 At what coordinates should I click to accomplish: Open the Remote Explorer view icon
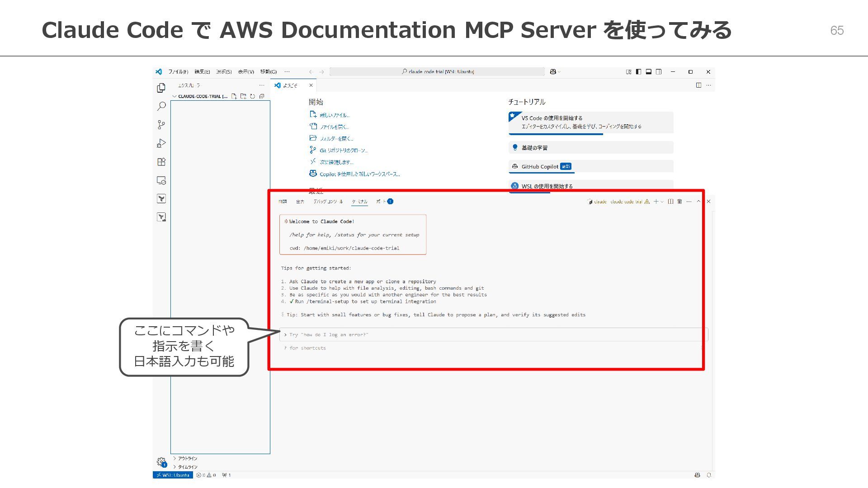click(x=161, y=180)
